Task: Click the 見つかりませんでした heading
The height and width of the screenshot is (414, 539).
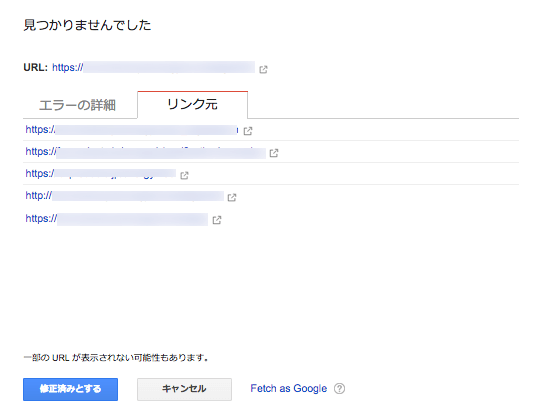Action: pyautogui.click(x=87, y=25)
